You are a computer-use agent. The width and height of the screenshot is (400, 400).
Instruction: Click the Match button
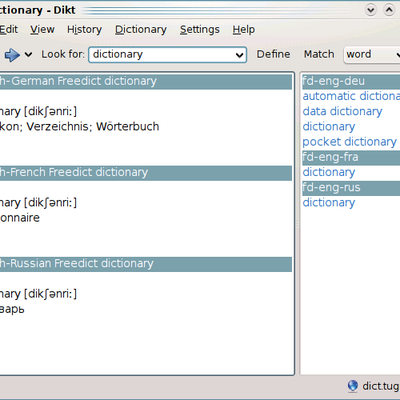(319, 54)
